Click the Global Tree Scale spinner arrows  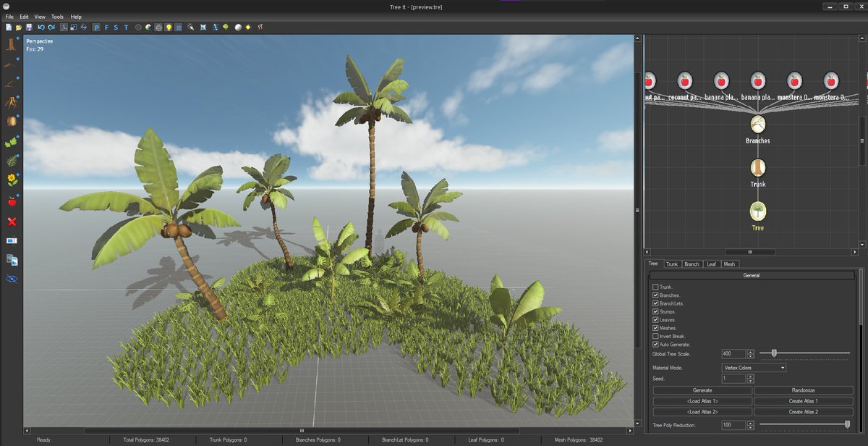[750, 354]
